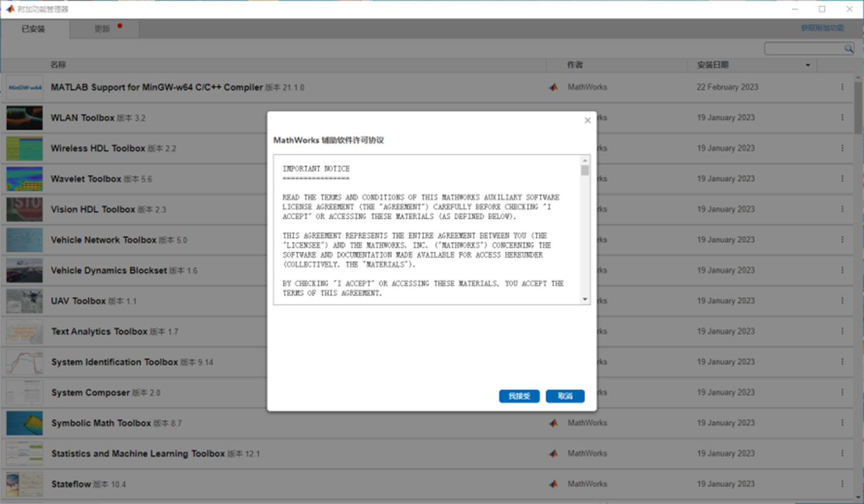Click the add-on search field
This screenshot has width=864, height=504.
[804, 48]
